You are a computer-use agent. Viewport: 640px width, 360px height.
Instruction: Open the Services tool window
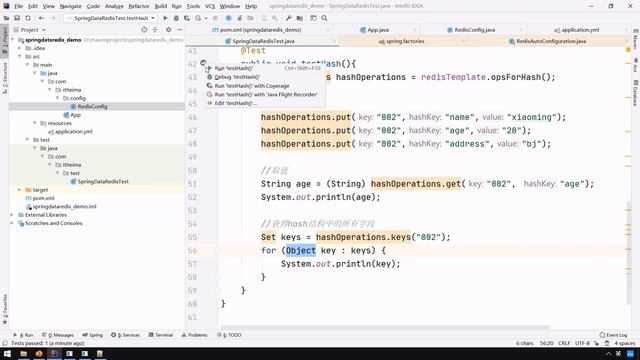pyautogui.click(x=125, y=335)
